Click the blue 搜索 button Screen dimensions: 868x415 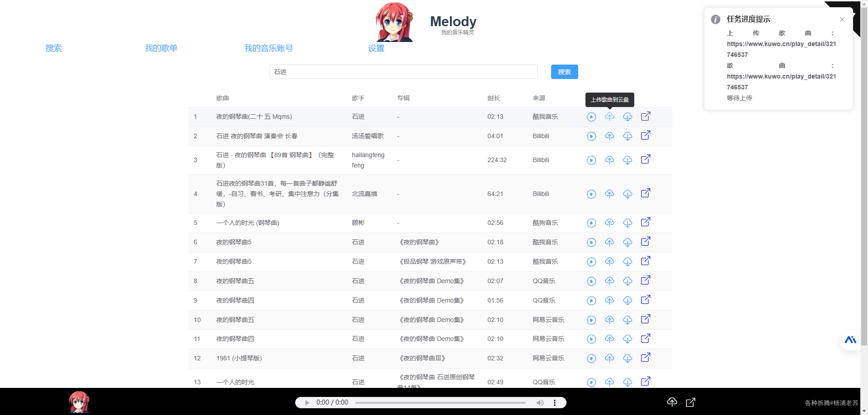click(x=565, y=72)
